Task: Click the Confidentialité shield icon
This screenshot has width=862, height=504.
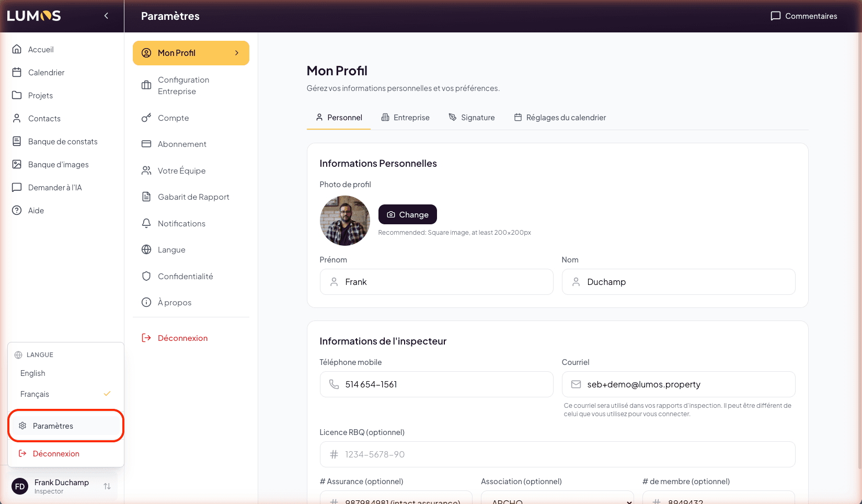Action: [x=146, y=276]
